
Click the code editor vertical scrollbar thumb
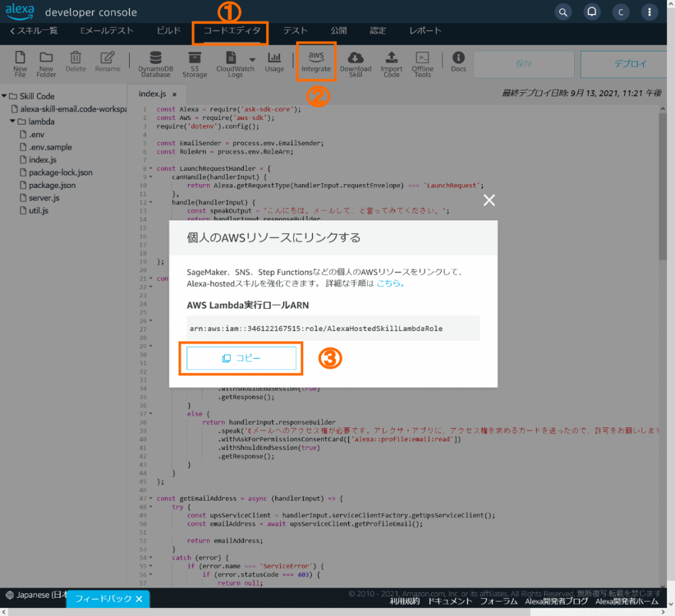[662, 186]
